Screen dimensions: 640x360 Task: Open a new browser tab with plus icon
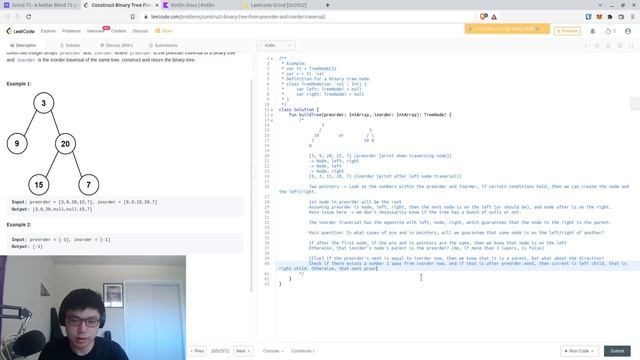[327, 5]
